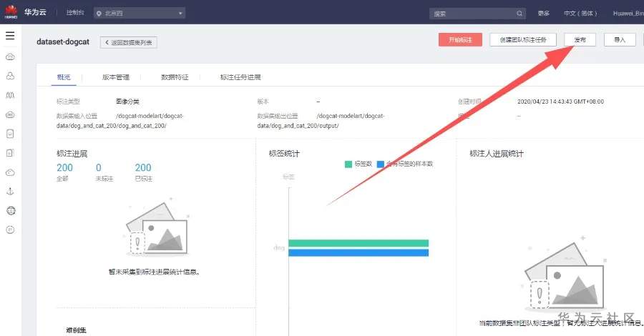
Task: Click the empty-state image under 标注进展
Action: [156, 227]
